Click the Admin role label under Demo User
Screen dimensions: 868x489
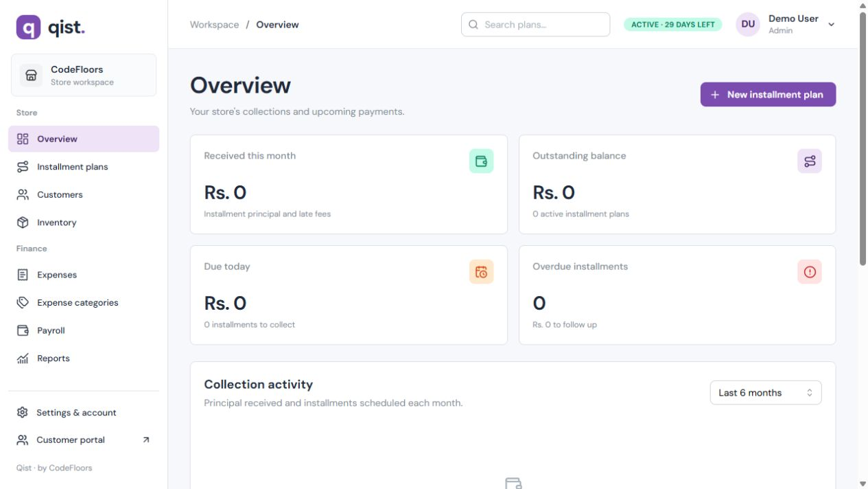click(780, 31)
